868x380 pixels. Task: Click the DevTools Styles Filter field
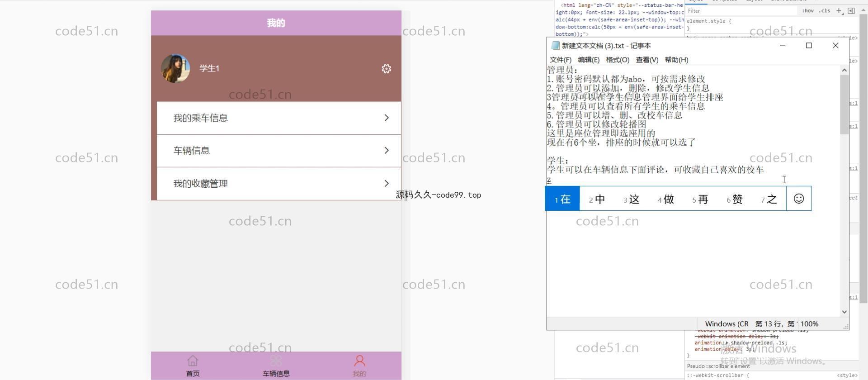[x=741, y=11]
